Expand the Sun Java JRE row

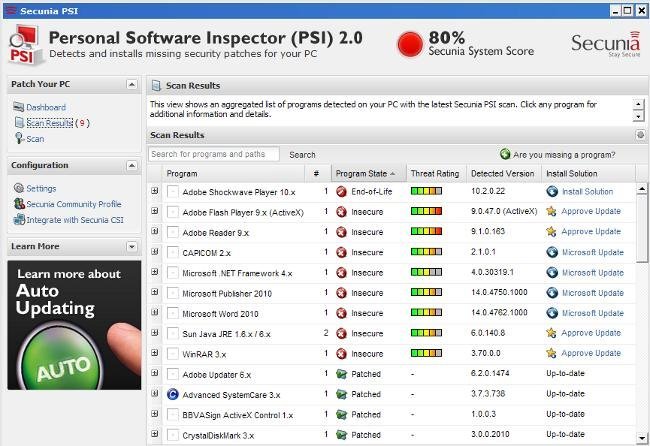155,332
